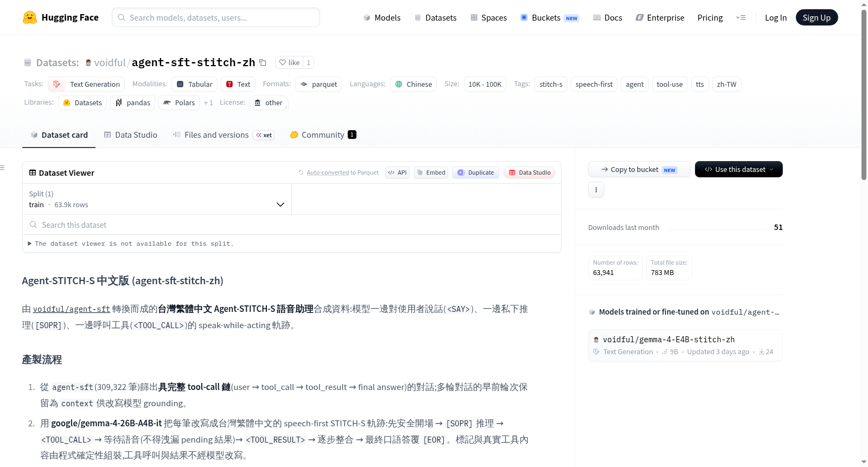This screenshot has height=467, width=868.
Task: Open voidful/agent-sft link in description
Action: pyautogui.click(x=72, y=309)
